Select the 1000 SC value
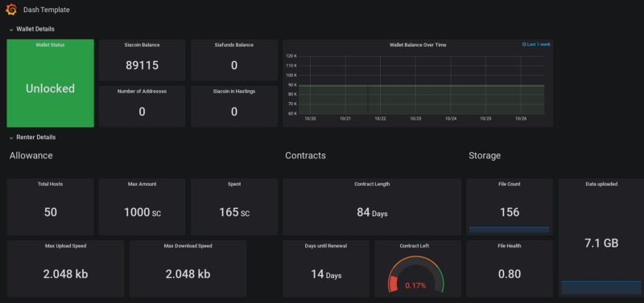Image resolution: width=644 pixels, height=303 pixels. click(x=142, y=212)
